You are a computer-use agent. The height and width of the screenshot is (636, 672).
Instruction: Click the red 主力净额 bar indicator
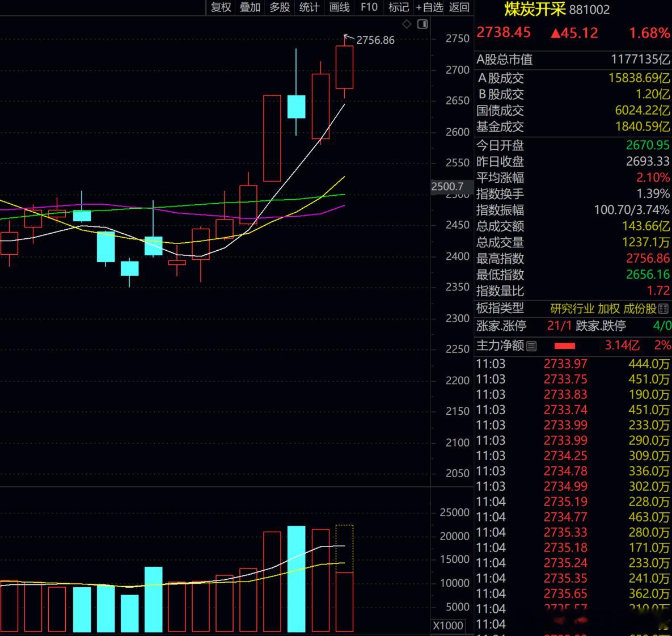pyautogui.click(x=564, y=346)
